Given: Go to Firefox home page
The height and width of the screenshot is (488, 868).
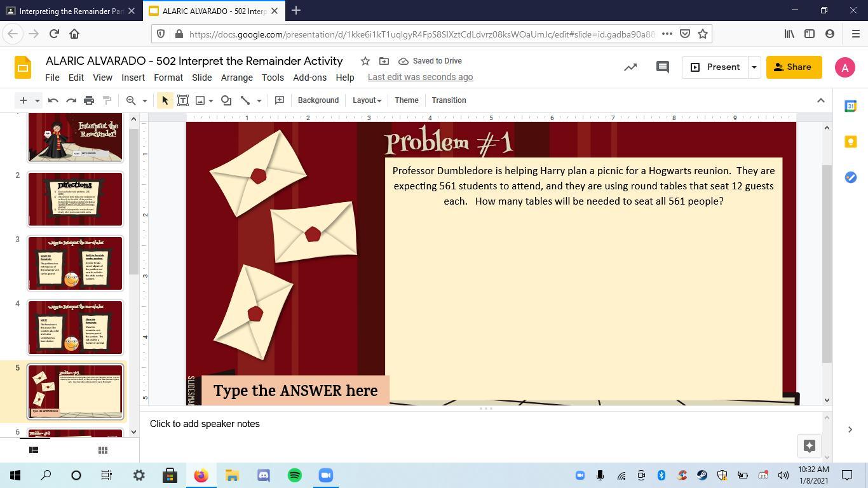Looking at the screenshot, I should (x=74, y=34).
